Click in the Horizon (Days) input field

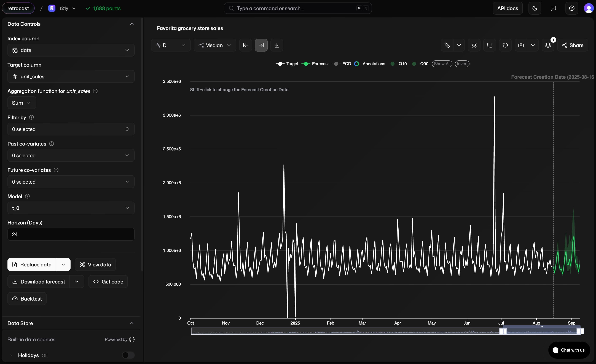(71, 234)
